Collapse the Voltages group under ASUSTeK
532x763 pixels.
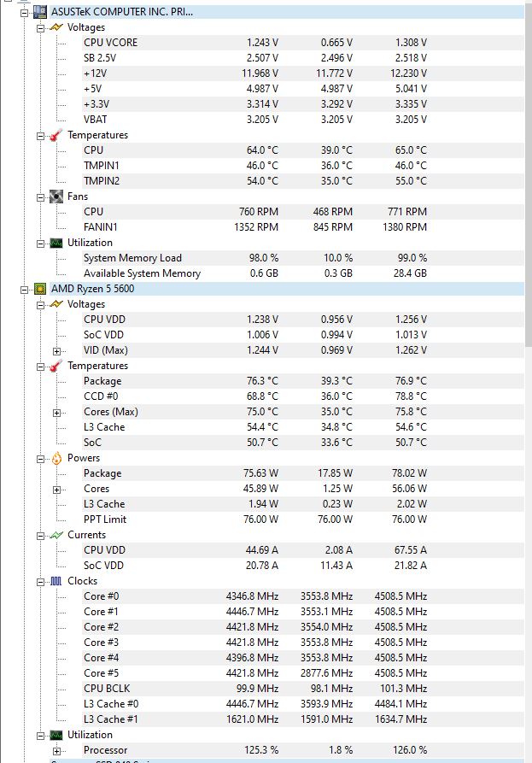click(x=41, y=28)
